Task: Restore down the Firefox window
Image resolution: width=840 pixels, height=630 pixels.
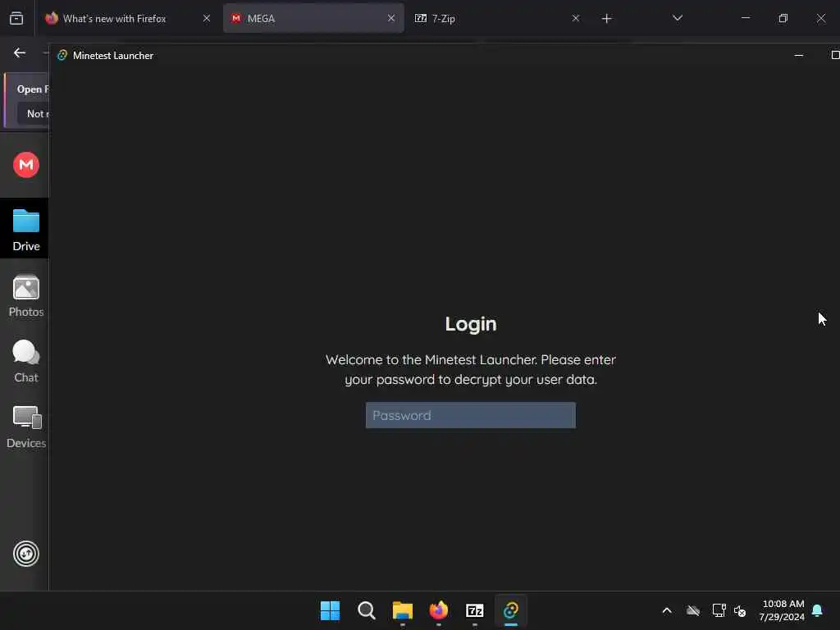Action: coord(783,18)
